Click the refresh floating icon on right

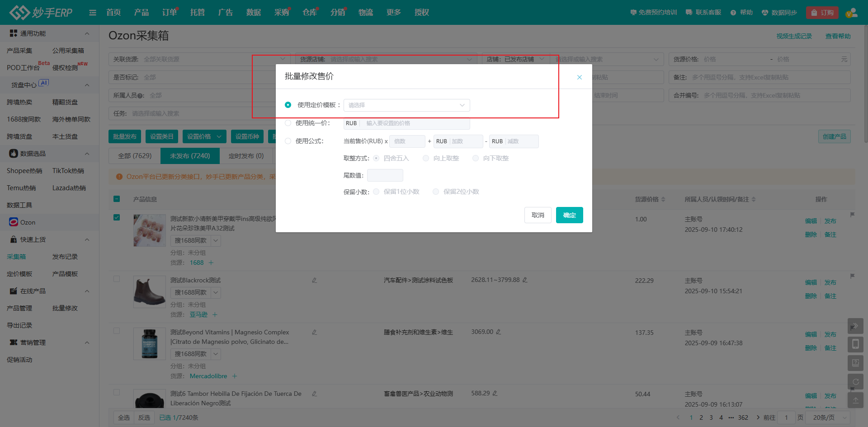855,381
